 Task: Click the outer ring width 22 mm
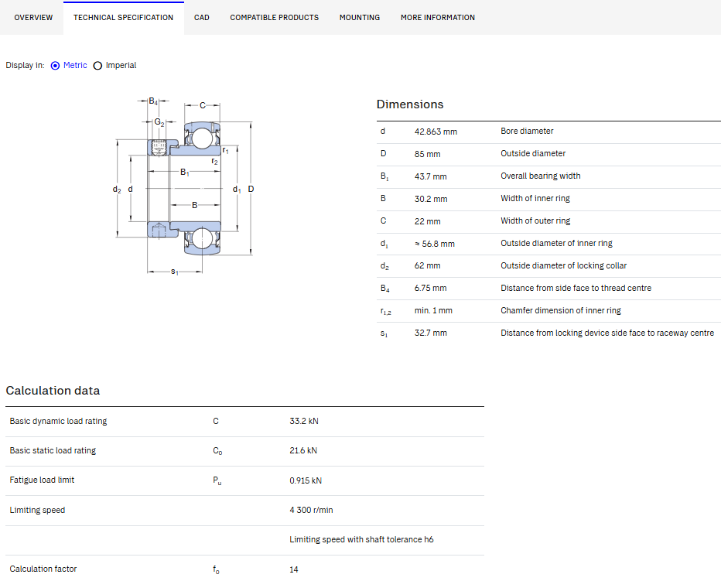tap(427, 221)
